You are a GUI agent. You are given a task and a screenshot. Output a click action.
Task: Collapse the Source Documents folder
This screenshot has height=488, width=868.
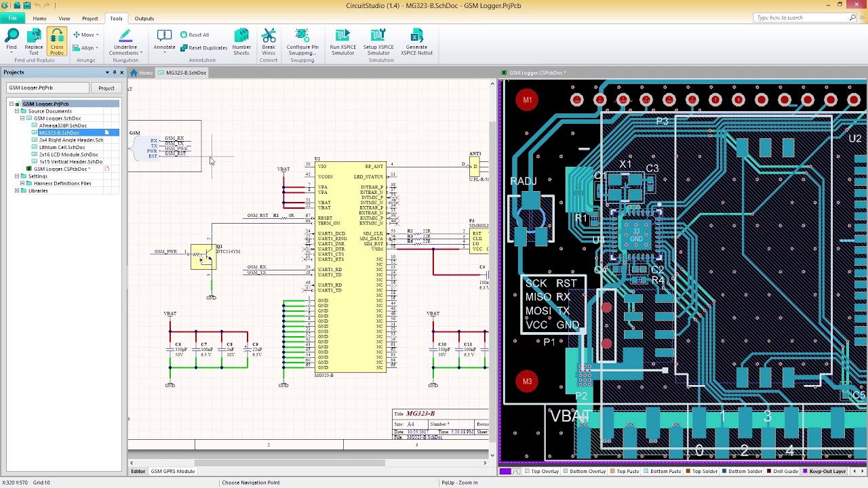17,111
